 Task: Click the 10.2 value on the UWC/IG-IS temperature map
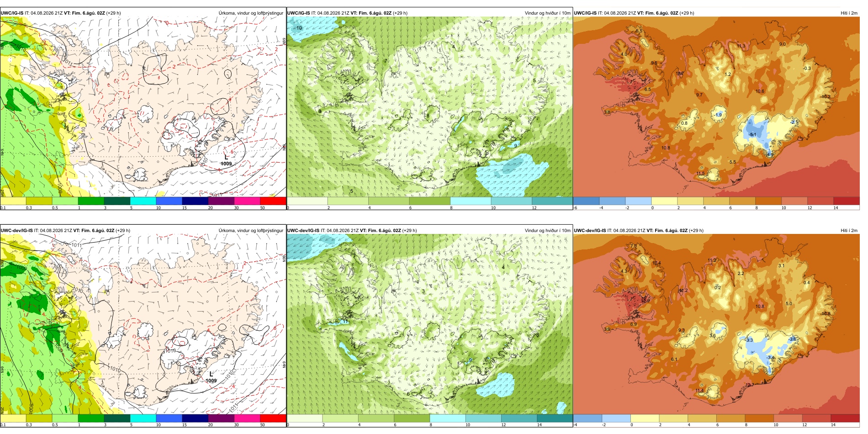[826, 97]
